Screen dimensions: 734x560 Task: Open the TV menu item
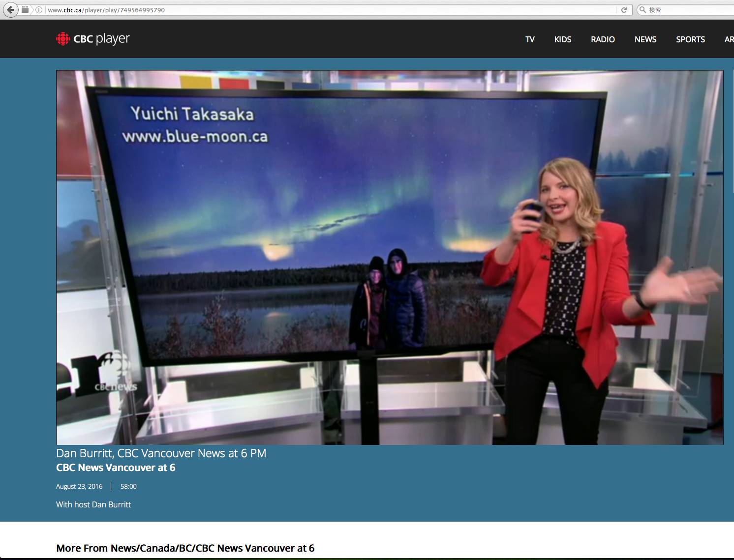click(530, 39)
